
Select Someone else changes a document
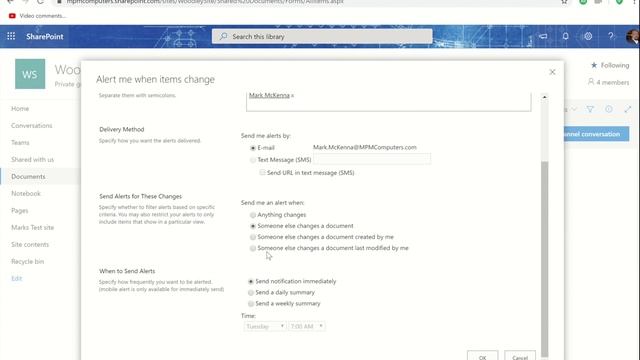tap(253, 226)
